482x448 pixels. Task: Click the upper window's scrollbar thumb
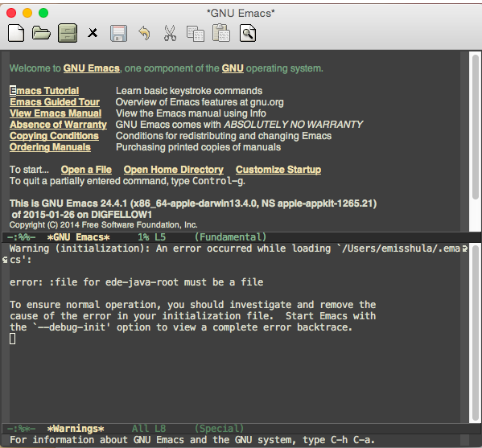(476, 127)
